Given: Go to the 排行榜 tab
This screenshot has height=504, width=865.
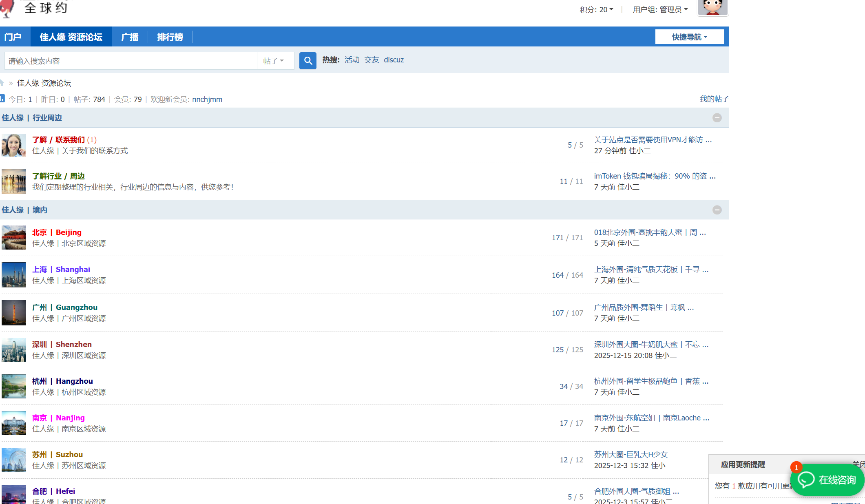Looking at the screenshot, I should 170,37.
